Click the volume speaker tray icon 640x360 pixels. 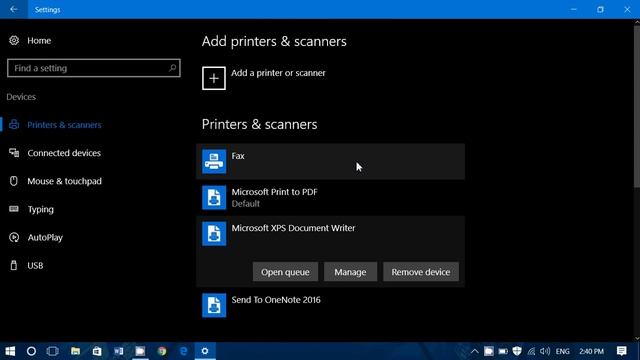[x=545, y=351]
